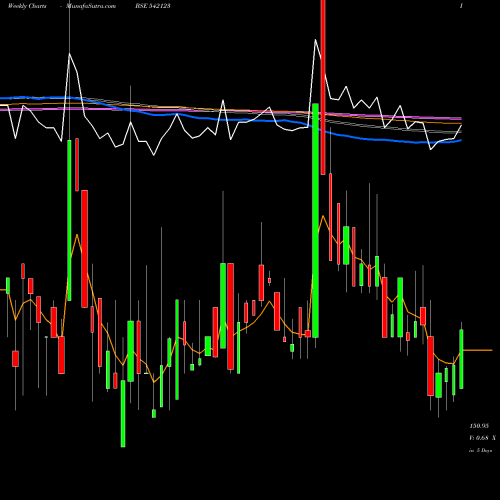
Task: Click the "in 5 Days" label
Action: (480, 450)
